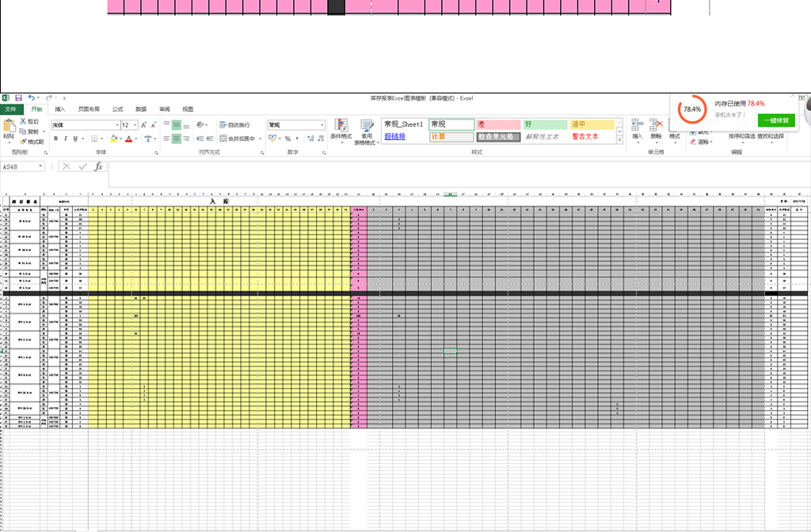Apply the Hyperlink (超链接) cell style
811x532 pixels.
pos(394,136)
